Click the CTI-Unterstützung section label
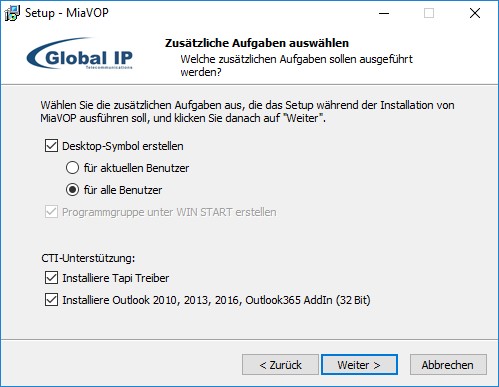Viewport: 499px width, 387px height. click(x=88, y=258)
